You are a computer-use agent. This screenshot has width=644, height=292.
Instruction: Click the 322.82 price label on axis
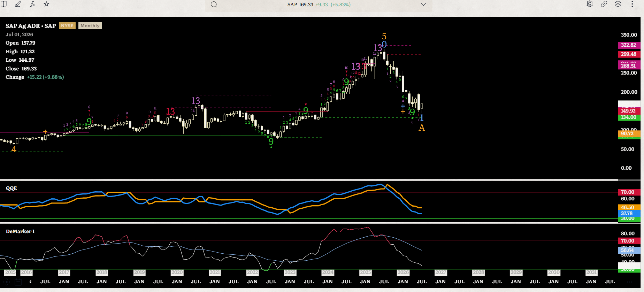(x=629, y=45)
